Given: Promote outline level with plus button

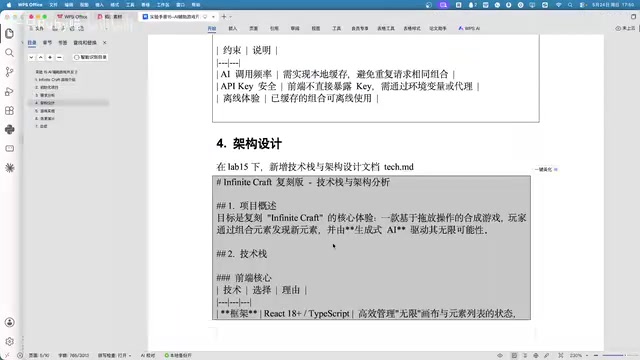Looking at the screenshot, I should 50,58.
